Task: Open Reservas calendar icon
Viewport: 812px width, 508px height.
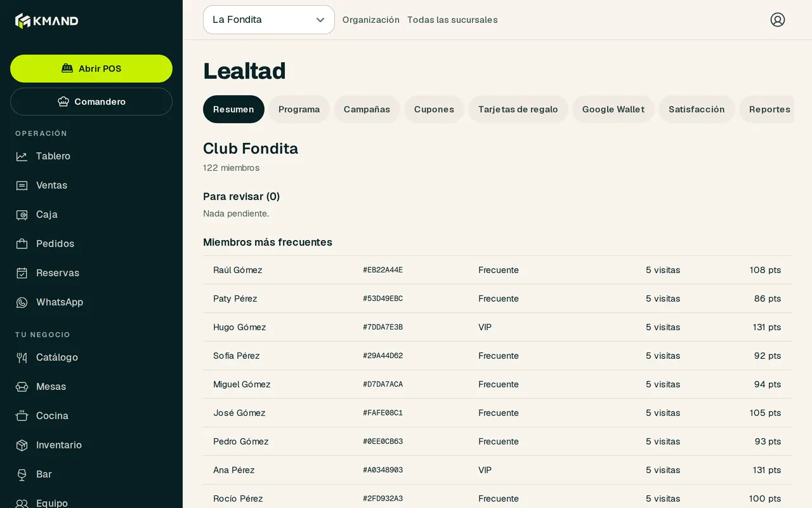Action: click(22, 273)
